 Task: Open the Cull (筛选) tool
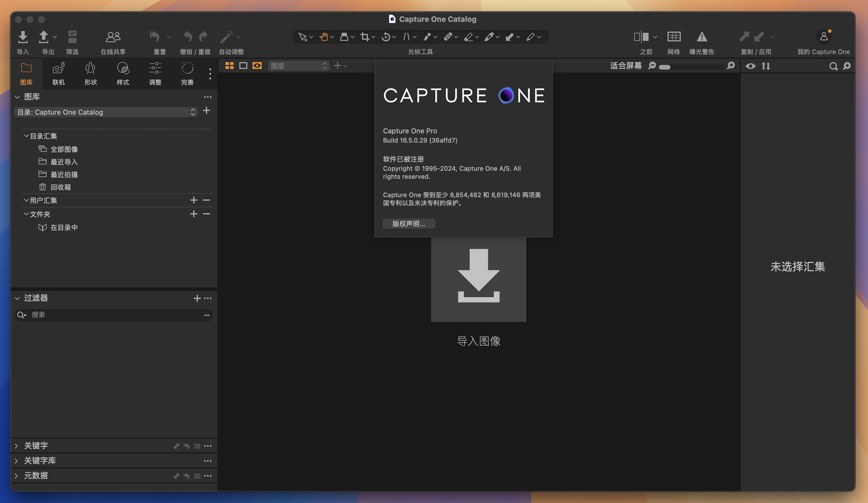(72, 37)
